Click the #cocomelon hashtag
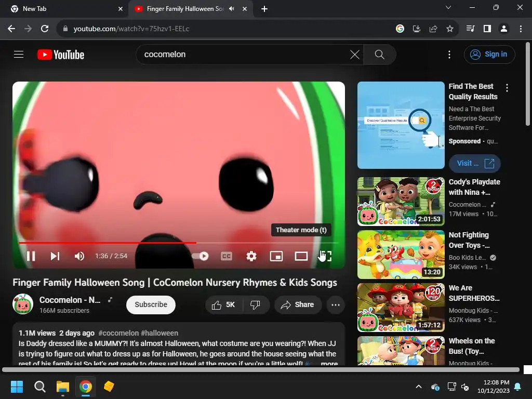Screen dimensions: 532x399 (118, 333)
